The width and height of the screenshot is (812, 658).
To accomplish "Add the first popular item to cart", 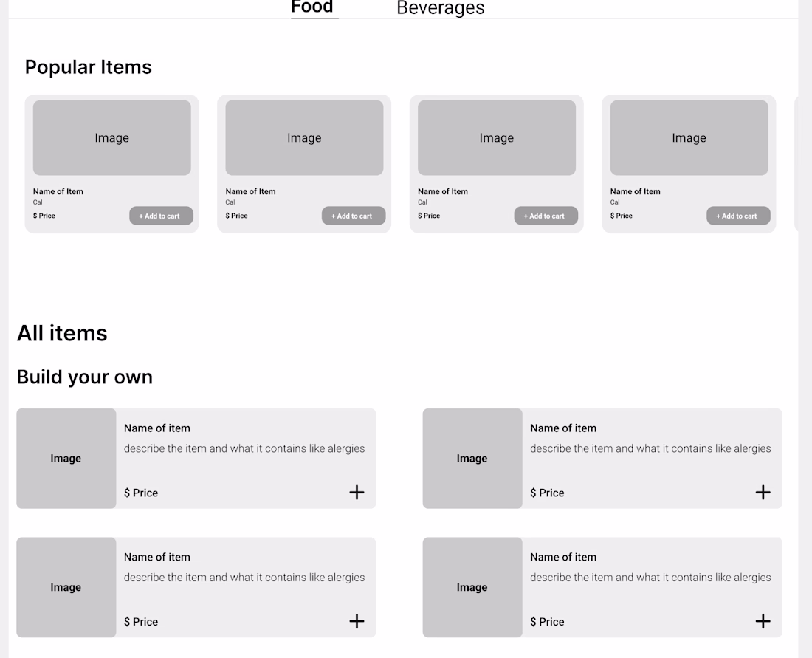I will 161,216.
